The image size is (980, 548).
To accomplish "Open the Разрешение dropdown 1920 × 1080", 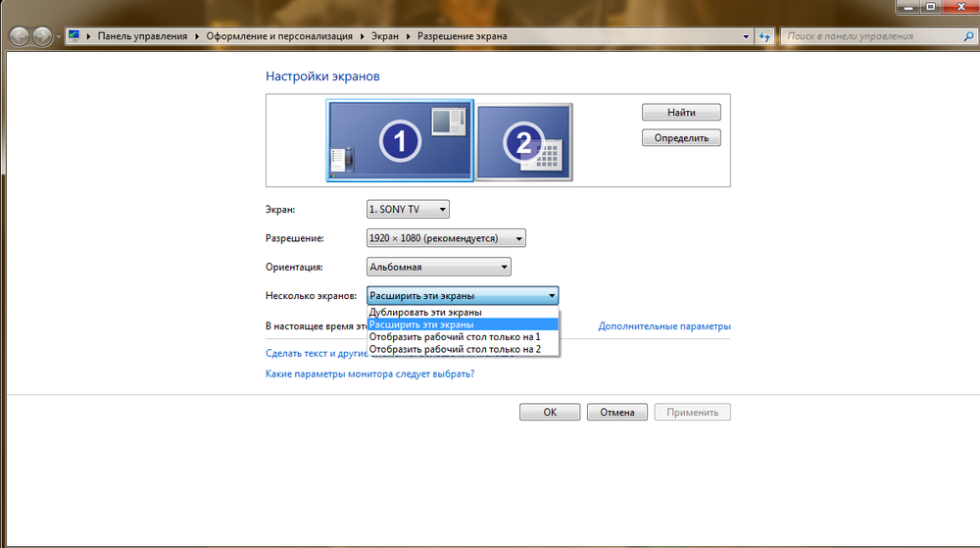I will click(446, 238).
